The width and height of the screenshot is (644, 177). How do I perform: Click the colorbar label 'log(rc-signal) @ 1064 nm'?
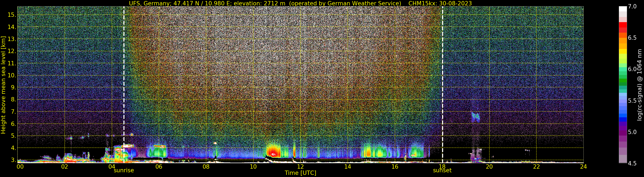(x=640, y=85)
